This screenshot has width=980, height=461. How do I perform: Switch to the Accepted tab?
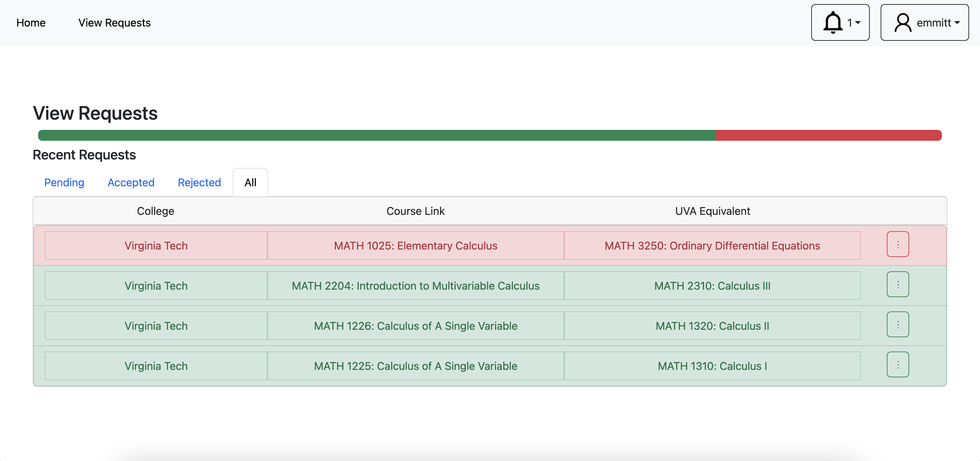tap(131, 183)
